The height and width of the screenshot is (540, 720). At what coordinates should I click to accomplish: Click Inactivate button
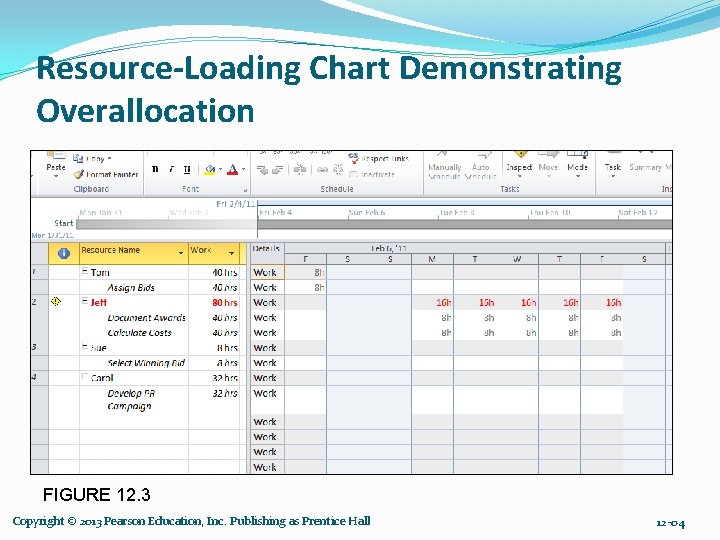click(371, 174)
